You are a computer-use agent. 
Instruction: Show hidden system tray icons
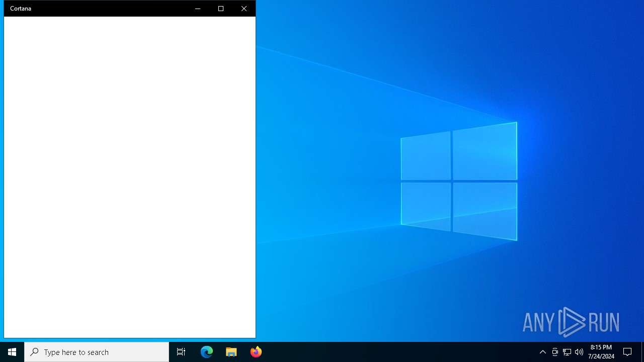(542, 352)
